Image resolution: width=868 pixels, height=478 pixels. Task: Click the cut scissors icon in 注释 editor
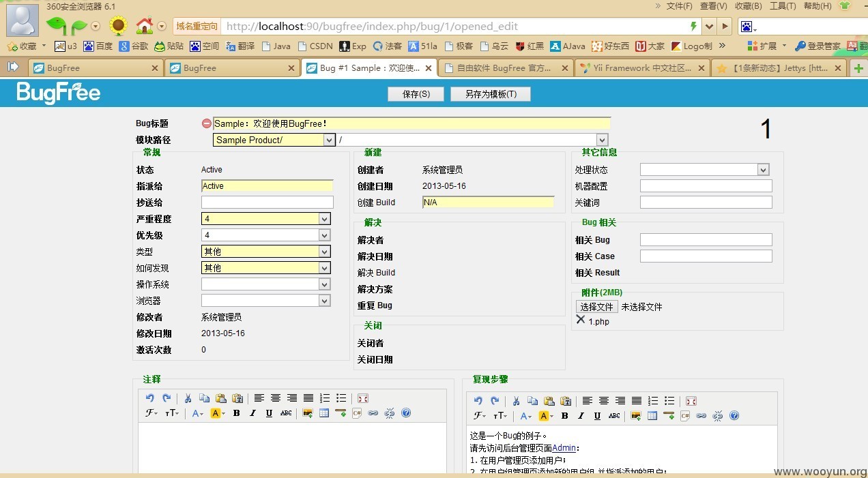pyautogui.click(x=188, y=398)
